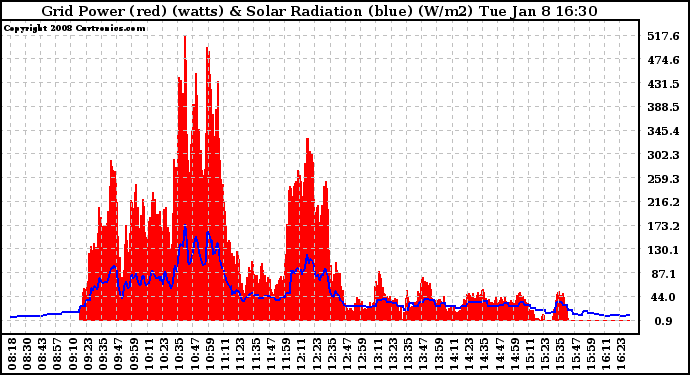690x375 pixels.
Task: Click the copyright 2008 Cartronics.com notice
Action: click(x=74, y=28)
